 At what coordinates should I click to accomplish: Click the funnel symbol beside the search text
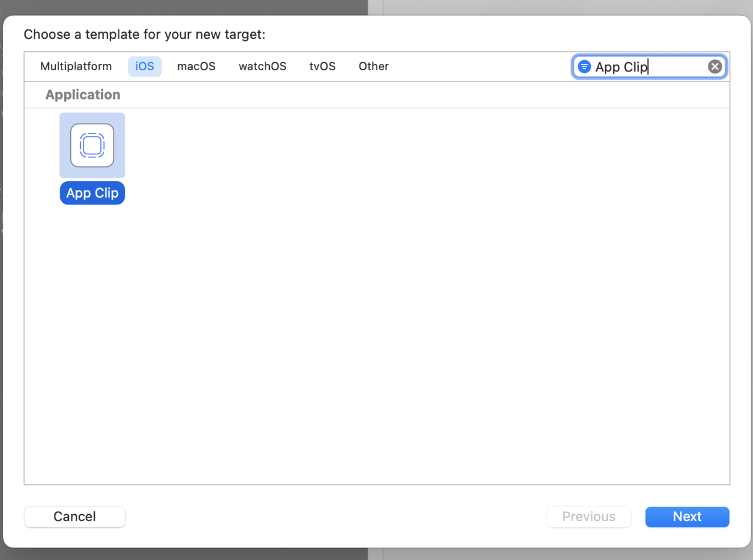(584, 66)
